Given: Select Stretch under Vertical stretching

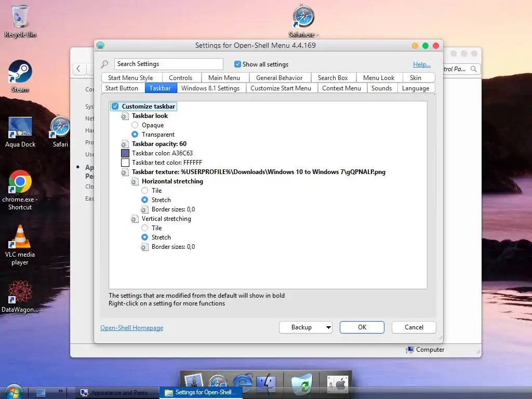Looking at the screenshot, I should click(x=144, y=237).
